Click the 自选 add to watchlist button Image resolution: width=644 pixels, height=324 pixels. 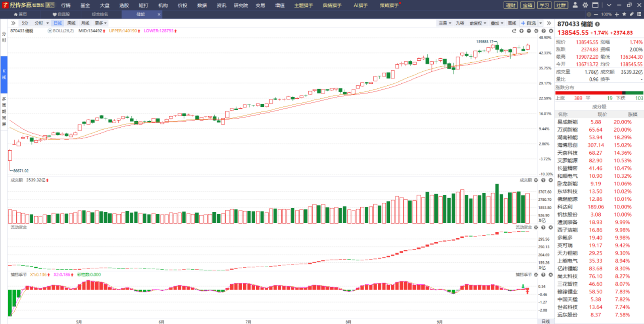pos(529,23)
